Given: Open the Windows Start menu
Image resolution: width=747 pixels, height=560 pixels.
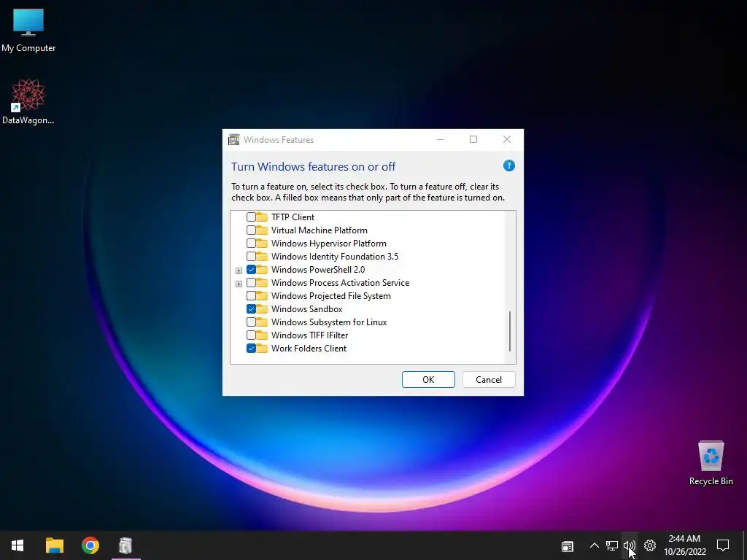Looking at the screenshot, I should click(x=18, y=545).
